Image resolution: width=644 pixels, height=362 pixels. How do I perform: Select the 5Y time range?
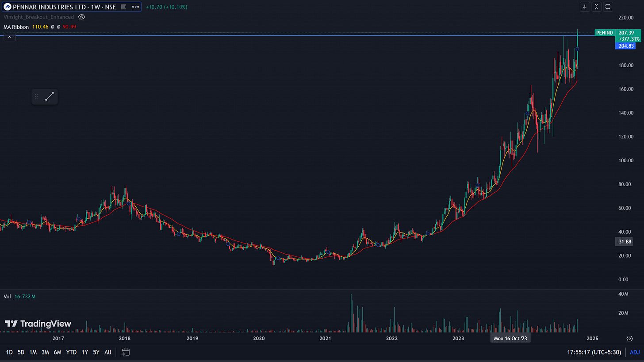point(96,352)
